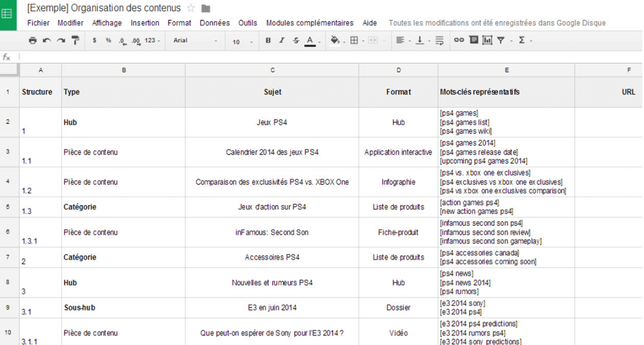The image size is (644, 345).
Task: Click the print icon in the toolbar
Action: click(33, 40)
